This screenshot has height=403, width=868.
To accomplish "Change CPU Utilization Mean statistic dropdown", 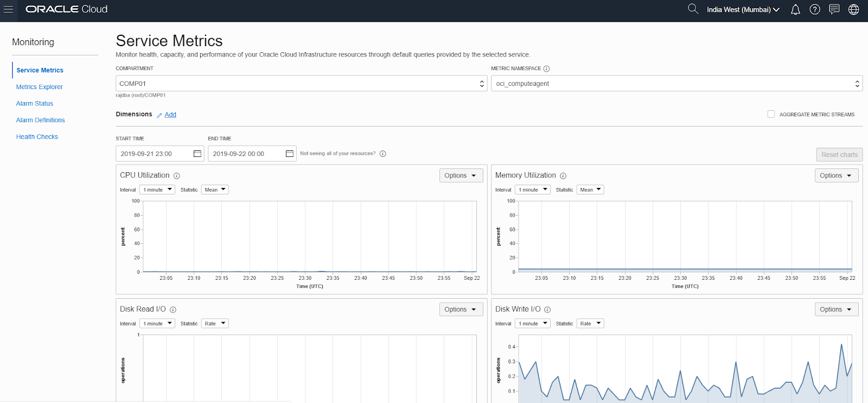I will pyautogui.click(x=215, y=190).
